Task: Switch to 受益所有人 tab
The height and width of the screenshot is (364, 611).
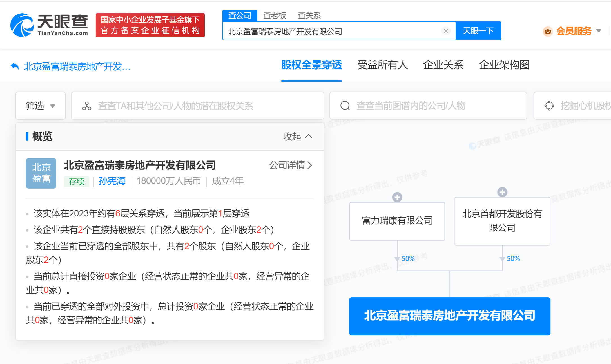Action: (382, 65)
